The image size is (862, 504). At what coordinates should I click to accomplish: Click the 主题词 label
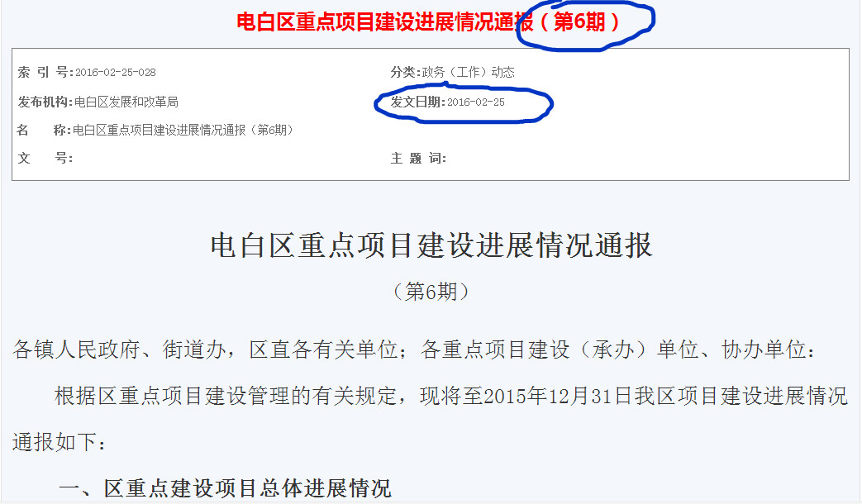(418, 159)
